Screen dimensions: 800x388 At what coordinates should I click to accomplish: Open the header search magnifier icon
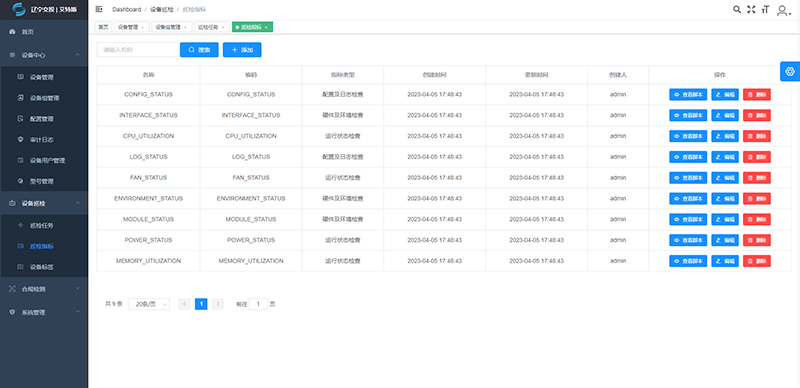tap(737, 9)
